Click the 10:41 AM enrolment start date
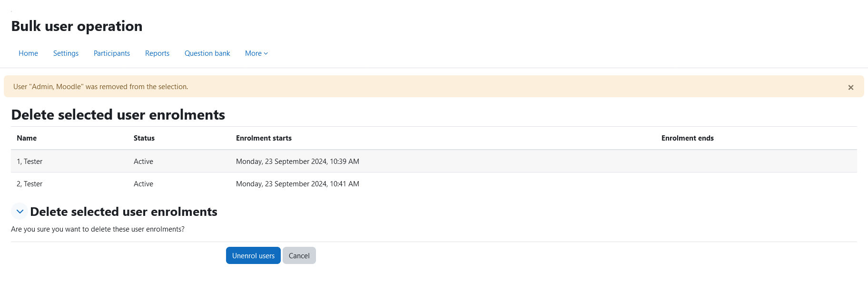 point(297,184)
